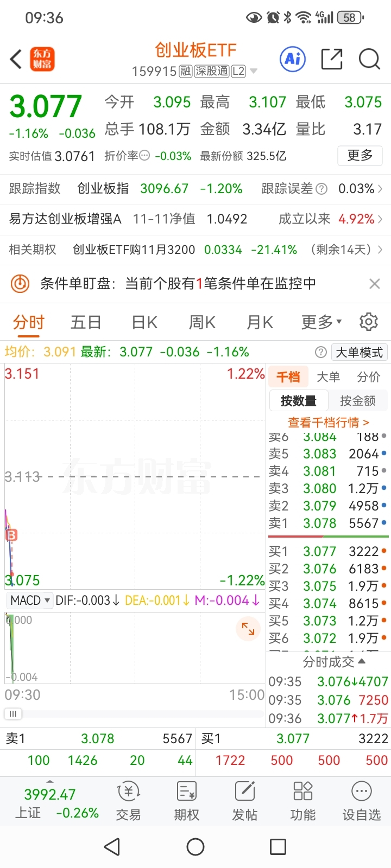Tap the B buy marker on chart

tap(11, 535)
